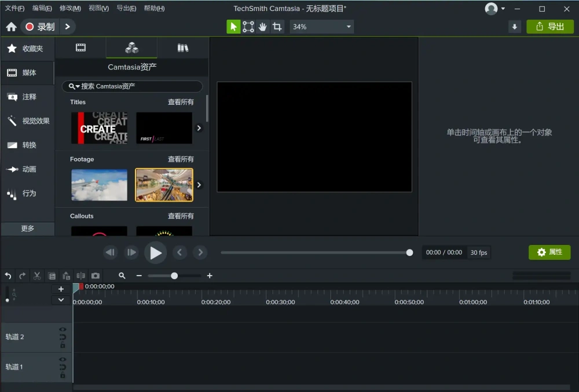This screenshot has height=392, width=579.
Task: Show more Titles with the right chevron
Action: (199, 128)
